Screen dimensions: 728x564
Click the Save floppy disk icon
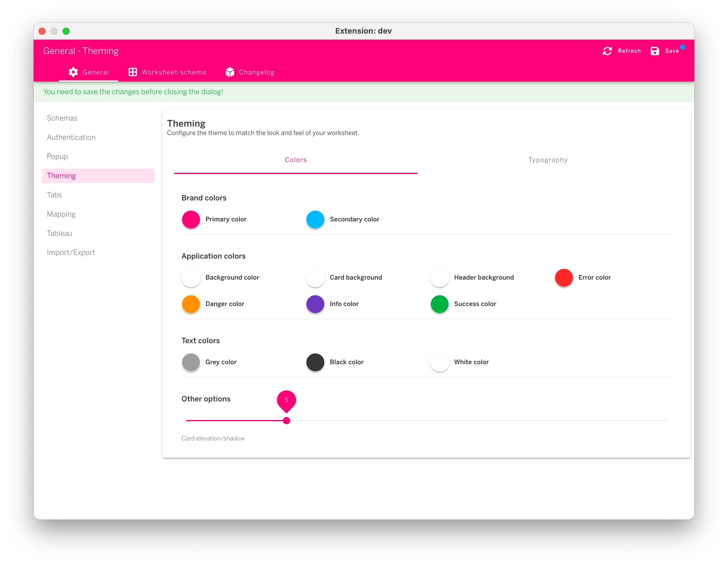[654, 51]
